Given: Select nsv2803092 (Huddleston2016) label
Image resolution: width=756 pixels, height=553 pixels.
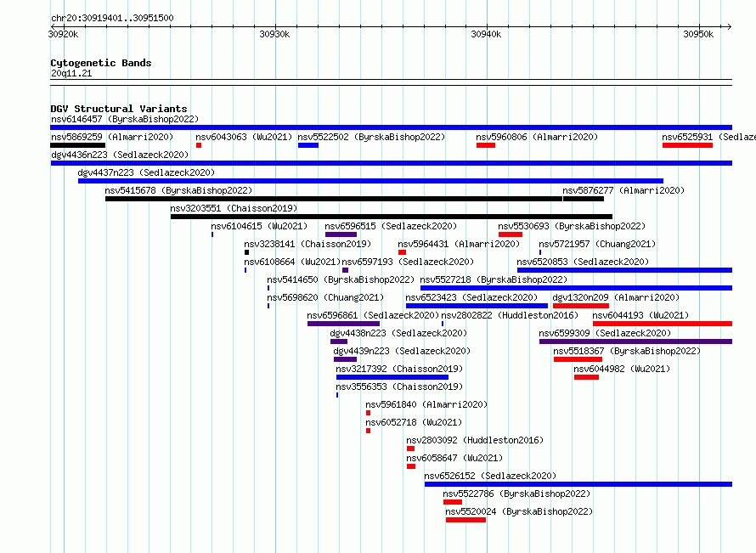Looking at the screenshot, I should tap(475, 440).
